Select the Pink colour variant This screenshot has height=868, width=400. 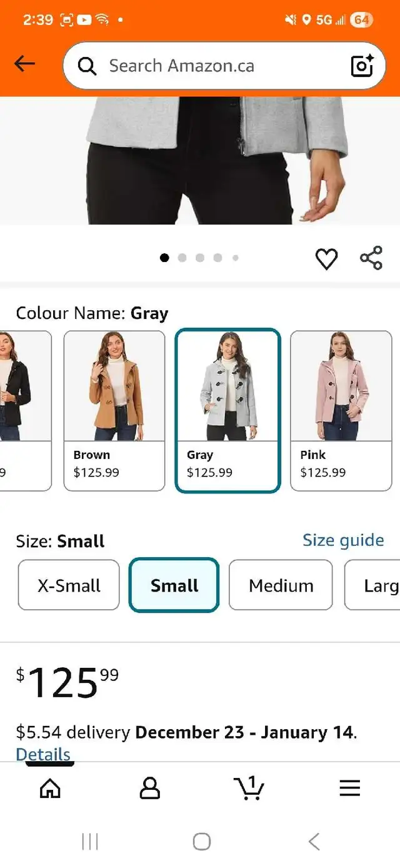point(341,410)
